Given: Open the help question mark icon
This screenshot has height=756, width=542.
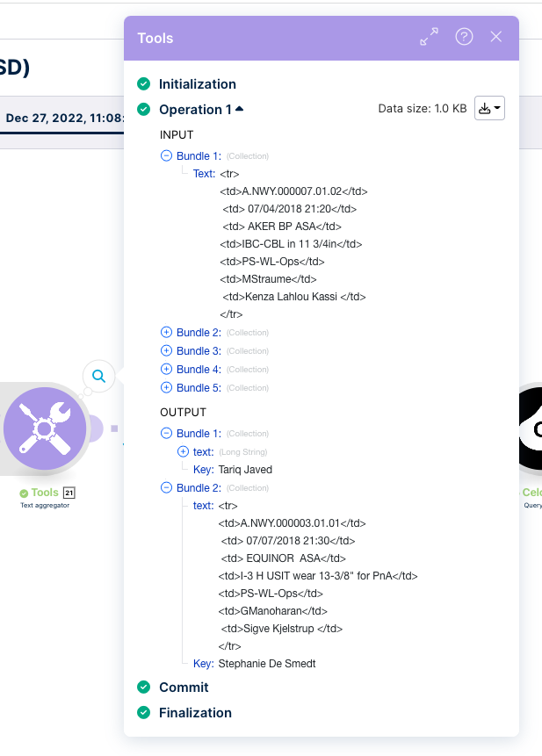Looking at the screenshot, I should click(464, 37).
